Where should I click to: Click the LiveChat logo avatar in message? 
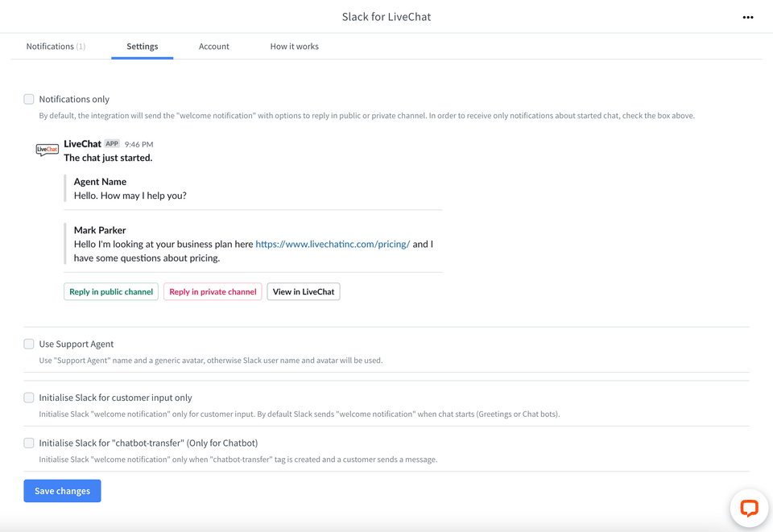(48, 150)
